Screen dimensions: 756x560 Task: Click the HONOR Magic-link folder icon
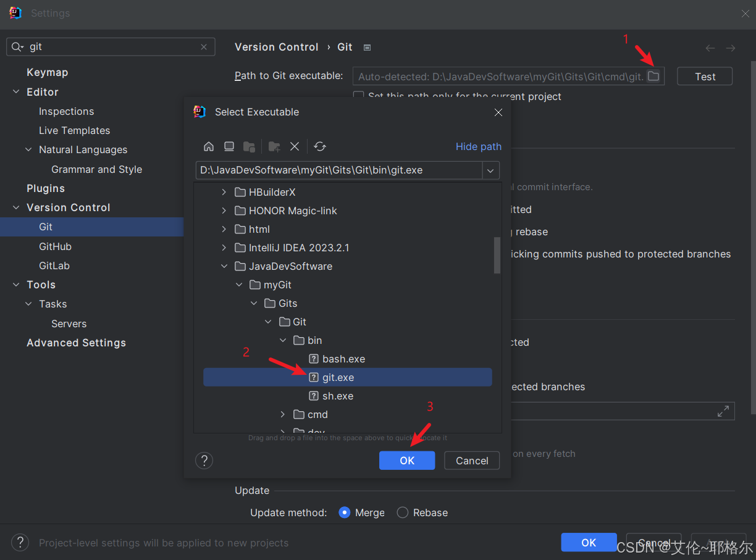pyautogui.click(x=240, y=211)
